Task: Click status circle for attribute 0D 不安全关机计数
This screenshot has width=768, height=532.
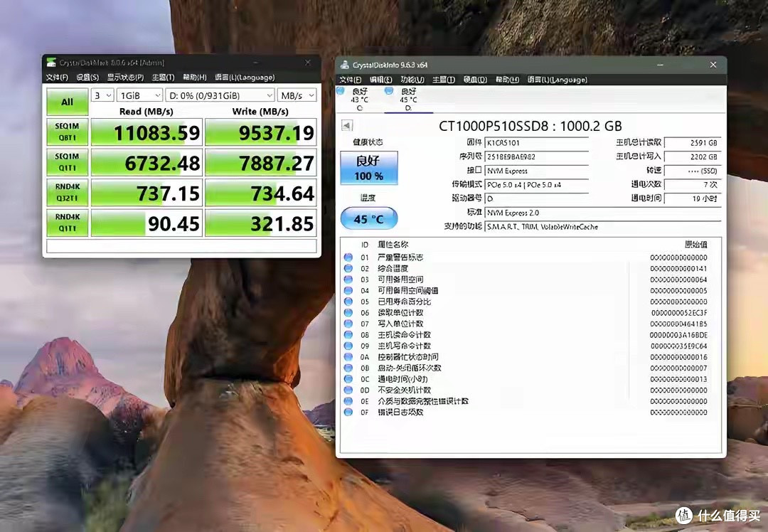Action: [348, 390]
